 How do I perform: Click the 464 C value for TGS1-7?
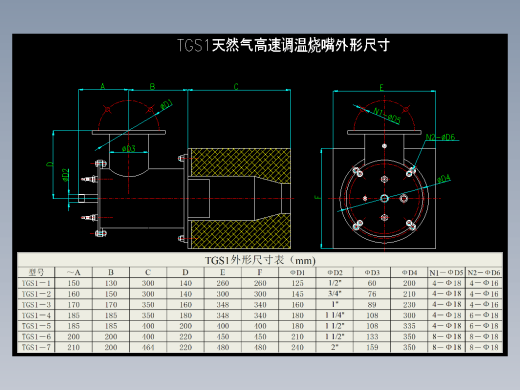pos(148,347)
